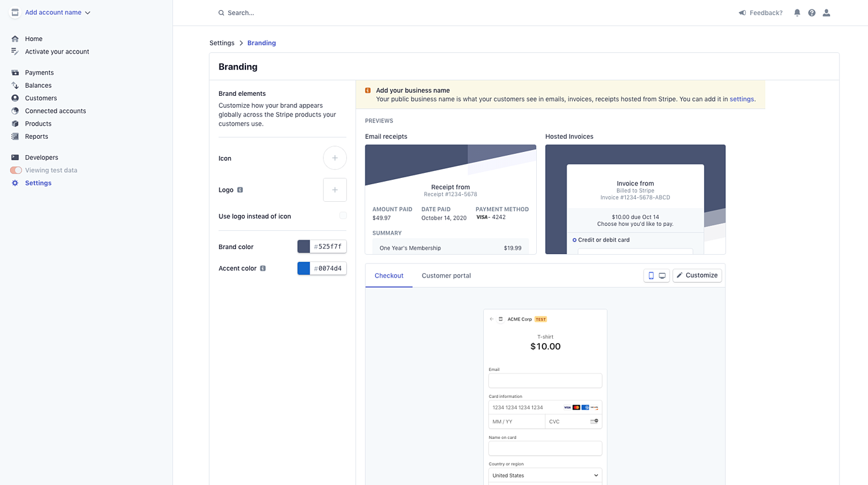Image resolution: width=868 pixels, height=485 pixels.
Task: Click the info icon next to Accent color
Action: click(x=263, y=268)
